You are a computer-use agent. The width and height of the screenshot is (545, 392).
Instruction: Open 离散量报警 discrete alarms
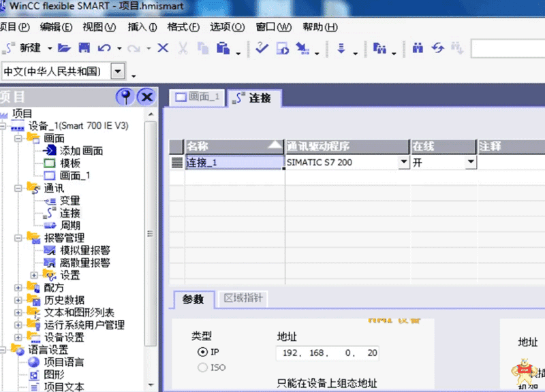84,263
